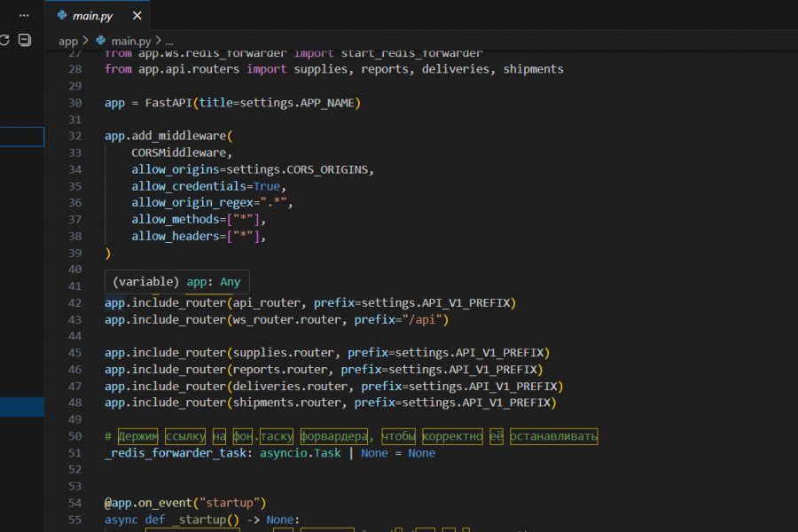This screenshot has width=798, height=532.
Task: Click 'shipments' in the line 28 import
Action: pyautogui.click(x=534, y=69)
